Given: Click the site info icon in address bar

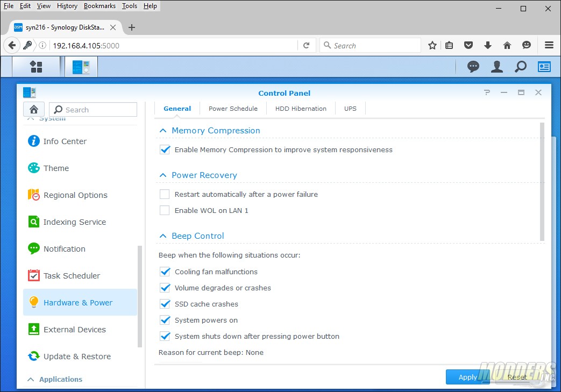Looking at the screenshot, I should point(42,45).
